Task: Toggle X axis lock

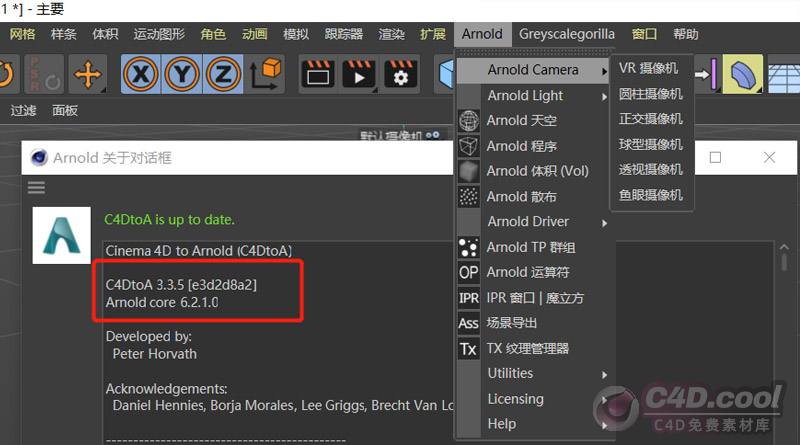Action: (x=141, y=75)
